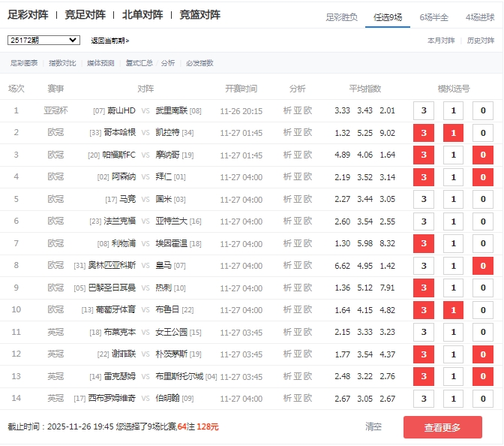Click the 返回当前期 link

109,41
